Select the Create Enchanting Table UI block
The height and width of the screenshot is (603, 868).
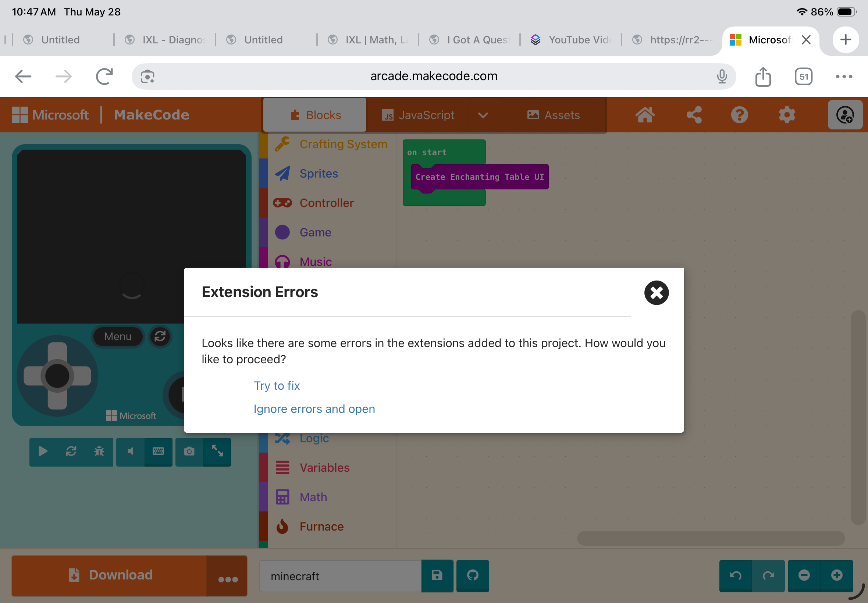pos(480,177)
